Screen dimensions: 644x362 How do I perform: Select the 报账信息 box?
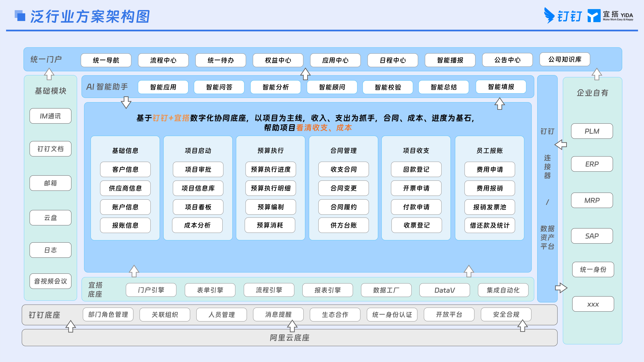125,225
